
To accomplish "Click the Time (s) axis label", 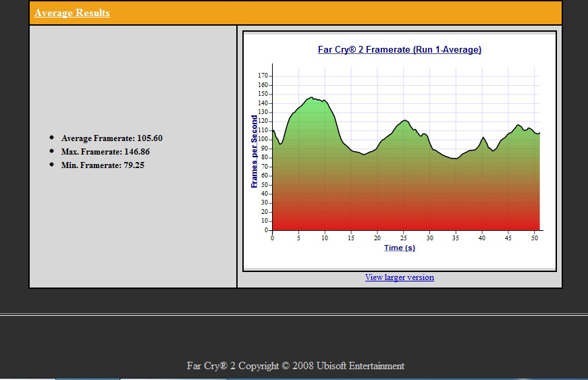I will pos(400,248).
